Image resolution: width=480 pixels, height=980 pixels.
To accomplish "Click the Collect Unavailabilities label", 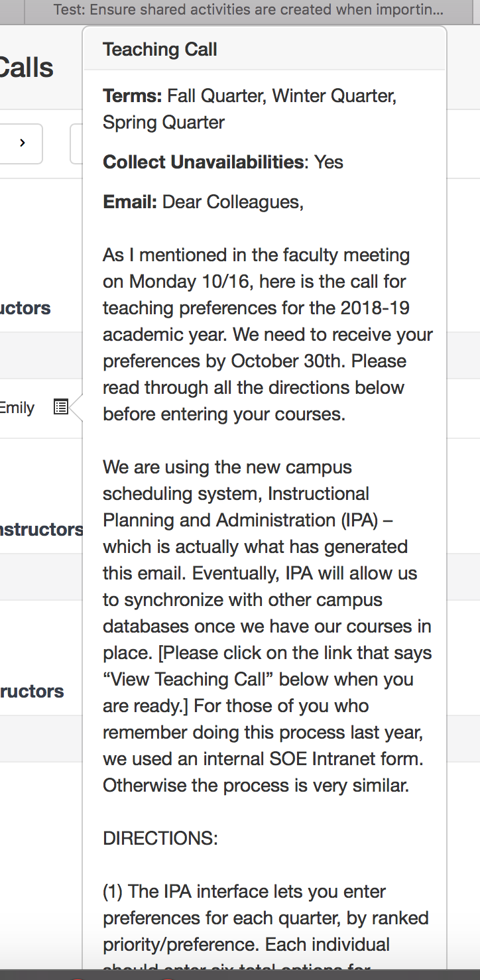I will coord(204,162).
